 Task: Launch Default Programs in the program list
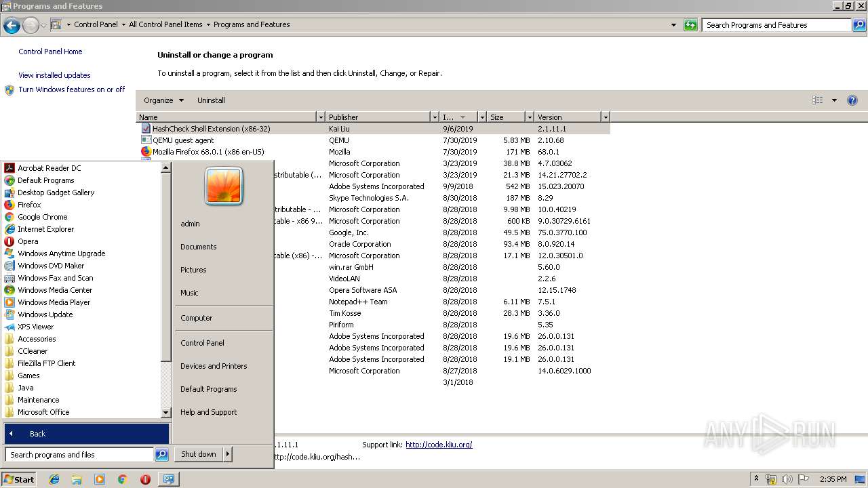pyautogui.click(x=45, y=180)
